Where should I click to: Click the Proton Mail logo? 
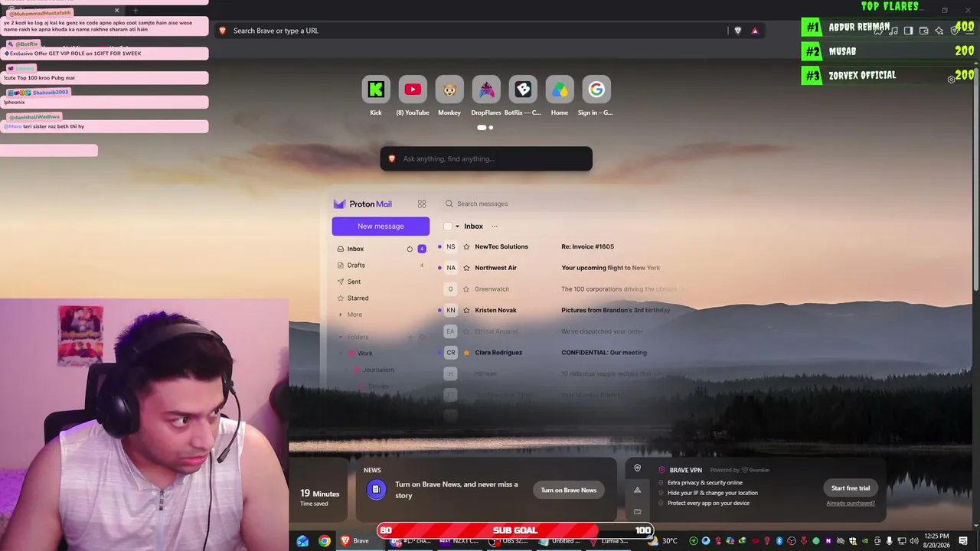pos(363,204)
